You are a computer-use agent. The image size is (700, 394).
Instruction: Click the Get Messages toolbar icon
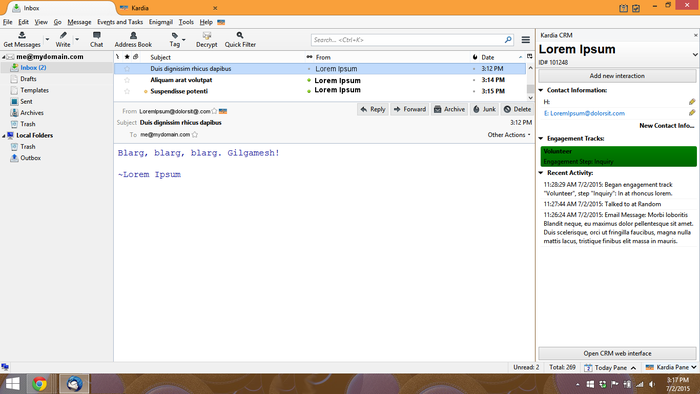pos(22,35)
